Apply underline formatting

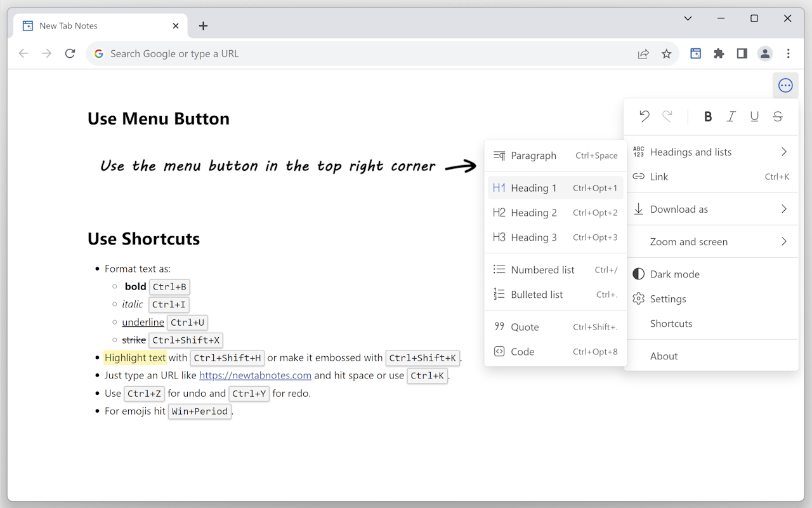click(x=754, y=116)
